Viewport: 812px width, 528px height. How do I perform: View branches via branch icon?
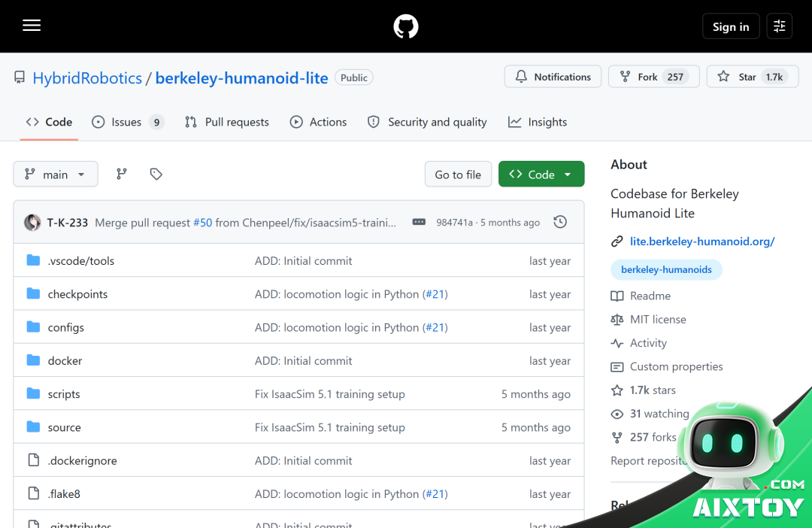(122, 174)
